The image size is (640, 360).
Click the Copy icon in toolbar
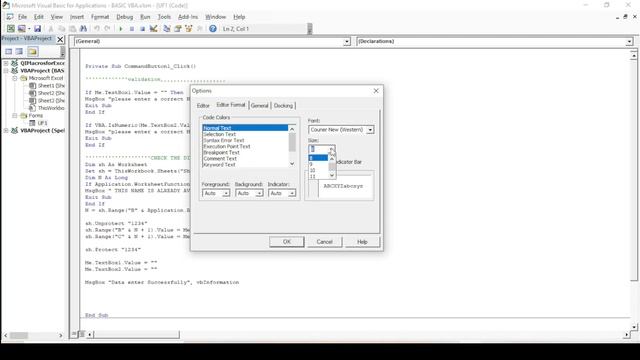62,29
